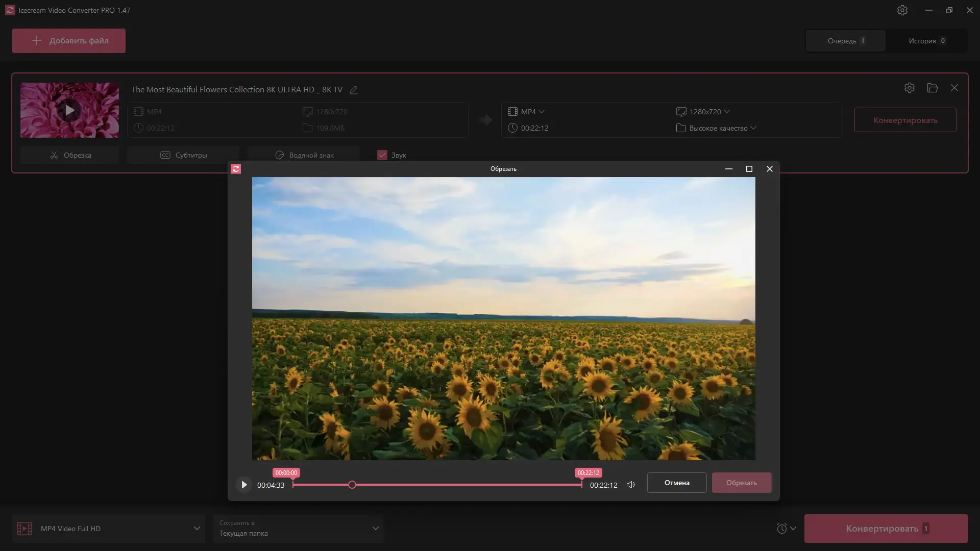Expand the 1280x720 output resolution dropdown
The width and height of the screenshot is (980, 551).
click(709, 112)
